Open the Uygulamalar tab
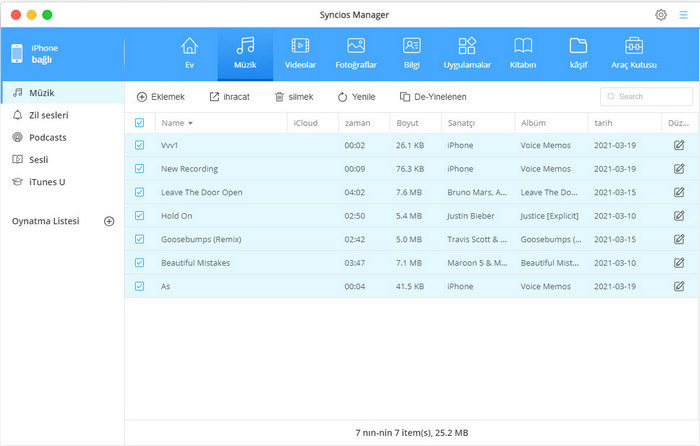700x446 pixels. (467, 54)
